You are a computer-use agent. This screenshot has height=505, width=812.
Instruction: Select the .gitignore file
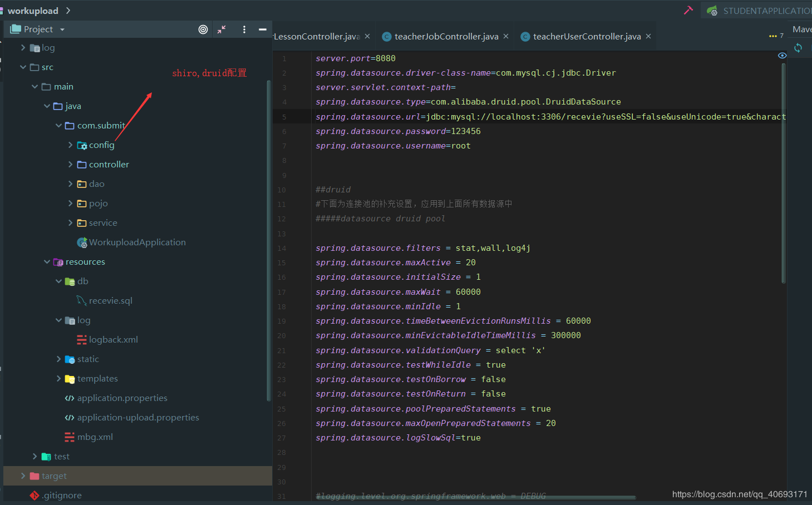click(56, 496)
